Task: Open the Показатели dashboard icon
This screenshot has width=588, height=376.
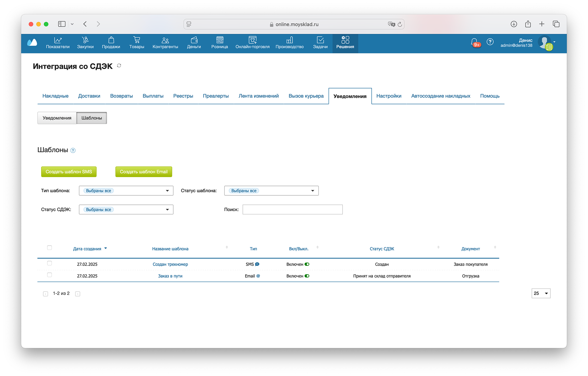Action: pyautogui.click(x=58, y=40)
